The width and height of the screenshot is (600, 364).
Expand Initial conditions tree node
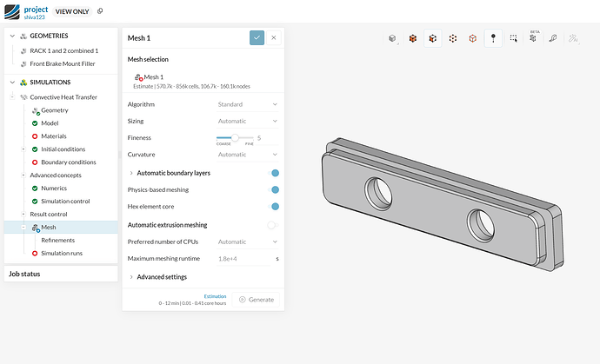coord(23,149)
